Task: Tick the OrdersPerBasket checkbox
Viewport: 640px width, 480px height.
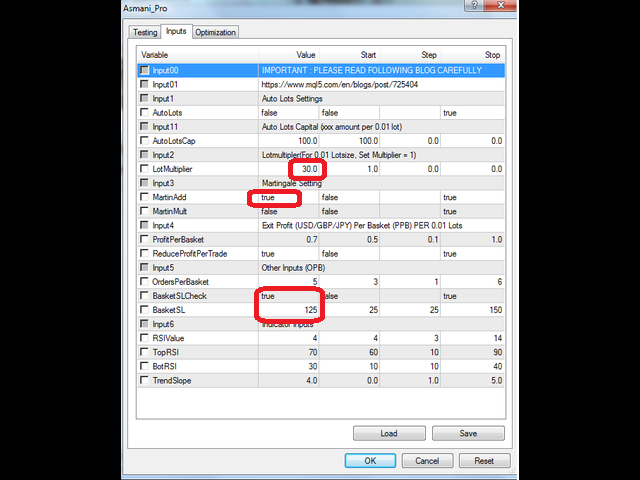Action: tap(144, 282)
